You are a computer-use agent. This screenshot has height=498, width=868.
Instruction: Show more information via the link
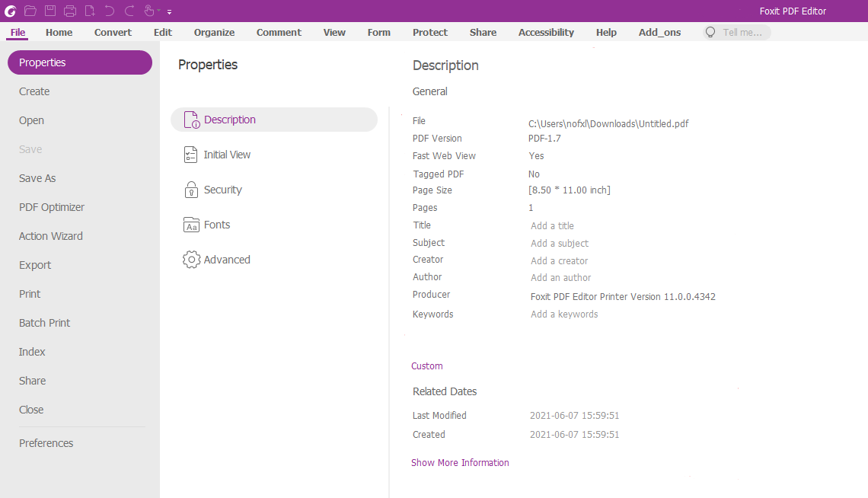(x=460, y=462)
